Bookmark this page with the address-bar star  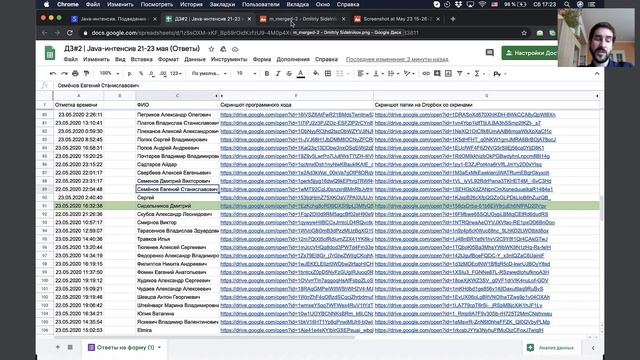(x=524, y=33)
